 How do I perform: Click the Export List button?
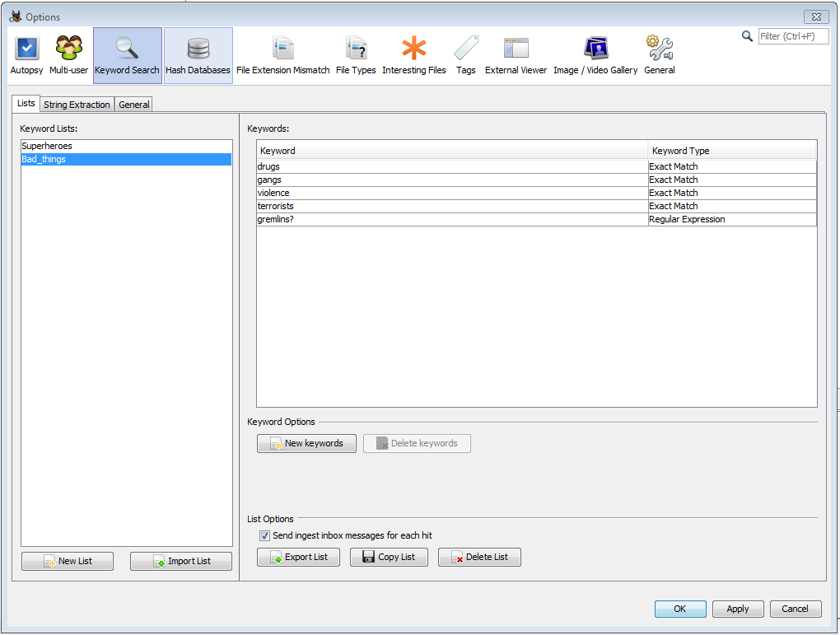[x=298, y=557]
